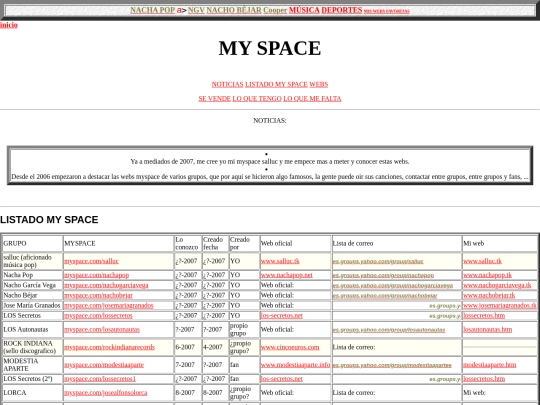Screen dimensions: 540x405
Task: Jump to LISTADO MY SPACE anchor link
Action: click(x=276, y=84)
